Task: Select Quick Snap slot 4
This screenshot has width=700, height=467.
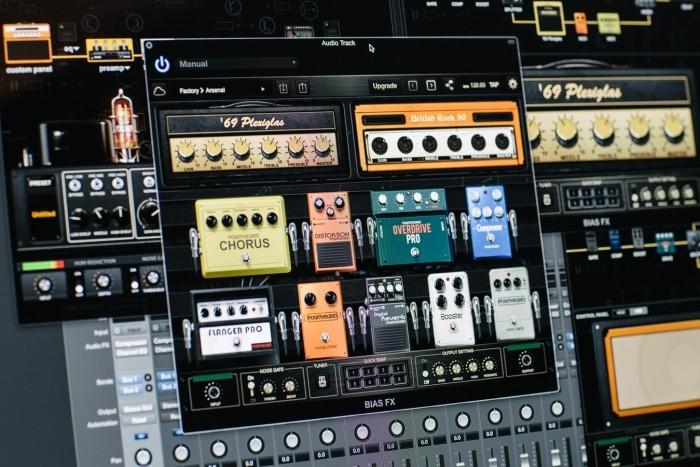Action: [398, 368]
